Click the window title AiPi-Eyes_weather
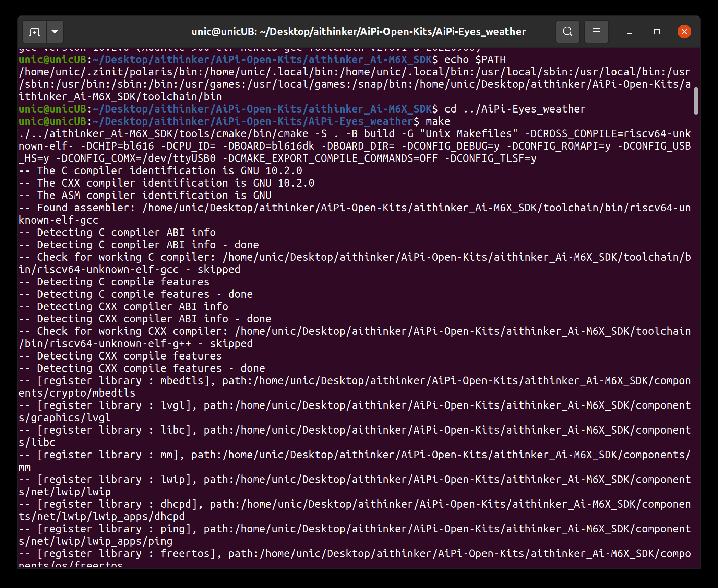The height and width of the screenshot is (588, 718). 358,32
